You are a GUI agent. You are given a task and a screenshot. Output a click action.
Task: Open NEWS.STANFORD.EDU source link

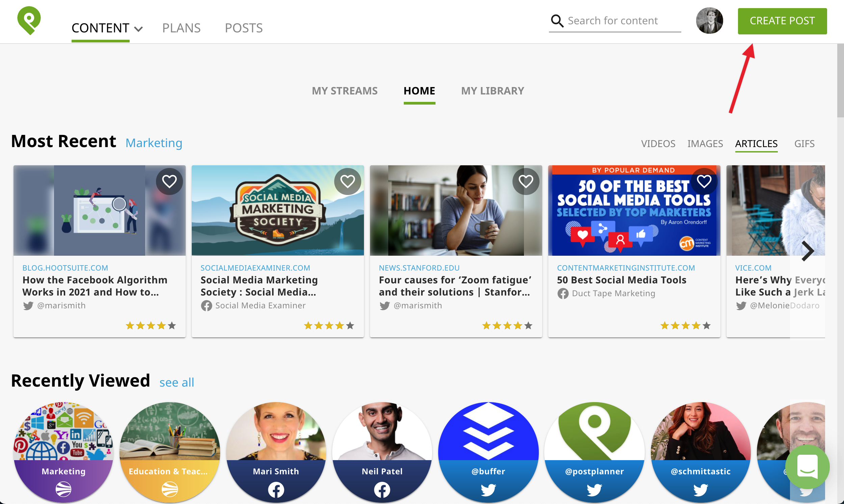(419, 268)
